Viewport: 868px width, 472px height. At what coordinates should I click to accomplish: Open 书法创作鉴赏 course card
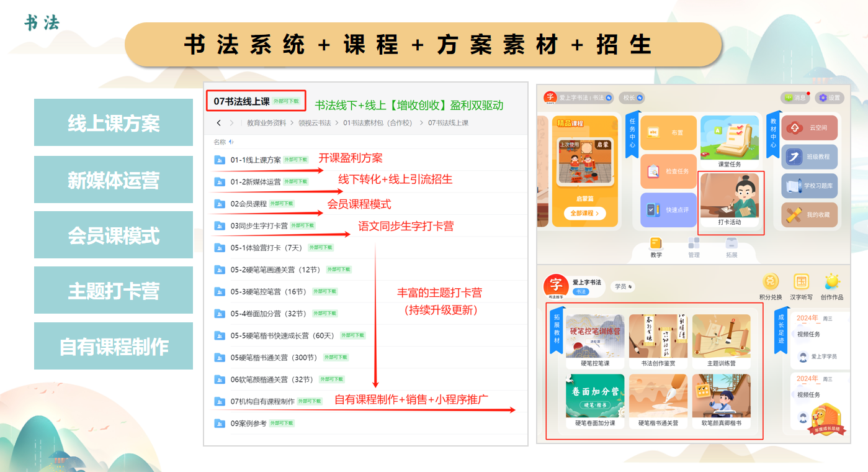tap(658, 340)
